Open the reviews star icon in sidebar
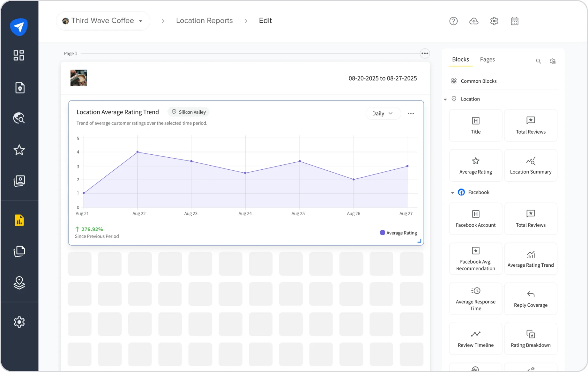 click(x=19, y=150)
